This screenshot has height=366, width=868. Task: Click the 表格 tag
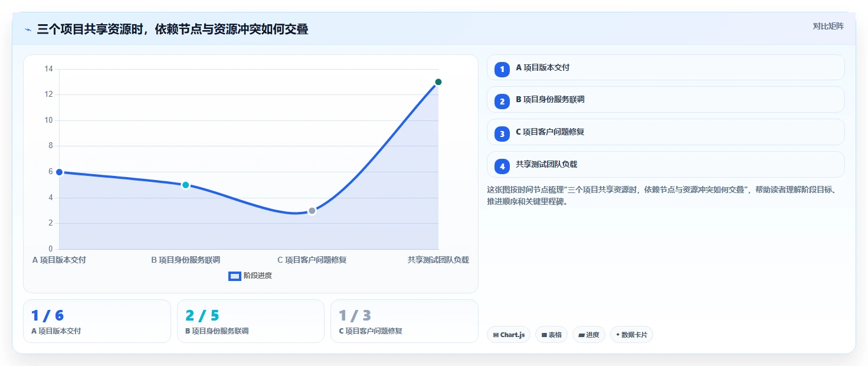pyautogui.click(x=551, y=335)
